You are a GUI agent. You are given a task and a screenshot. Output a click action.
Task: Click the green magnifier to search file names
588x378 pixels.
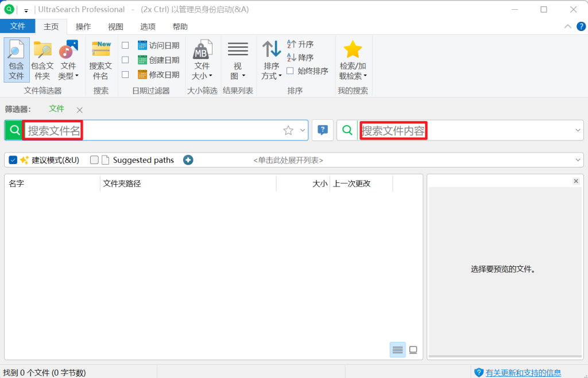click(14, 130)
